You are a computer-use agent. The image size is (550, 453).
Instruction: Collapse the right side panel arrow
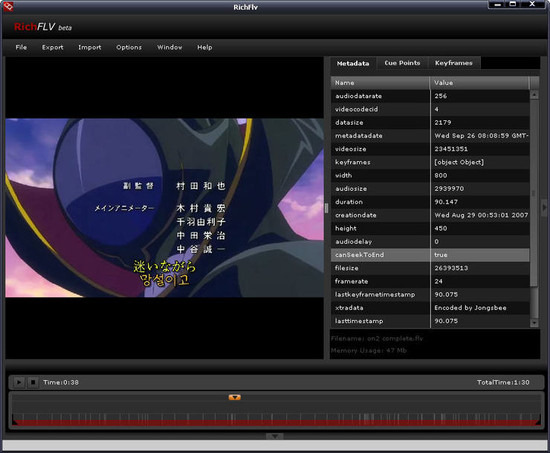(544, 207)
